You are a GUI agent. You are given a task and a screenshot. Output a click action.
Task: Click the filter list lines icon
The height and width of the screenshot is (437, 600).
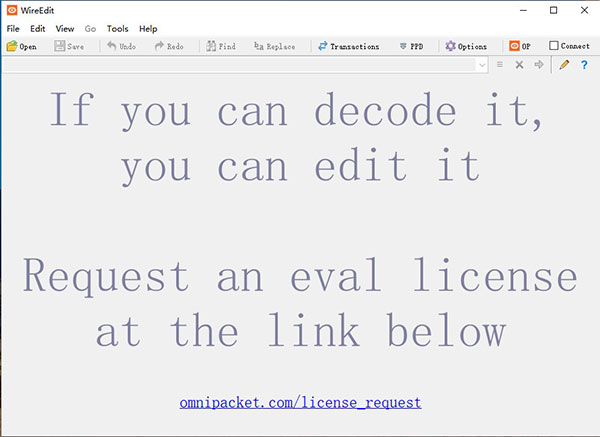(x=500, y=65)
